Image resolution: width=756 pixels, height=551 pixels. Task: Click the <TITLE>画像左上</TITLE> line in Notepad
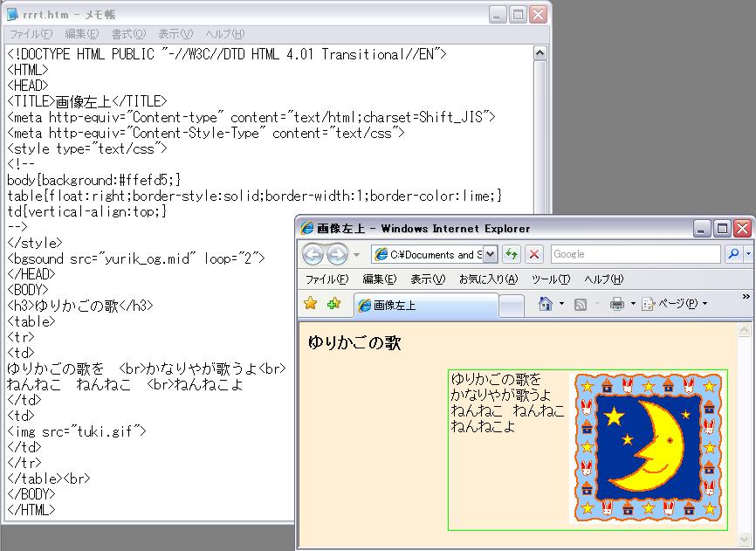(x=87, y=101)
